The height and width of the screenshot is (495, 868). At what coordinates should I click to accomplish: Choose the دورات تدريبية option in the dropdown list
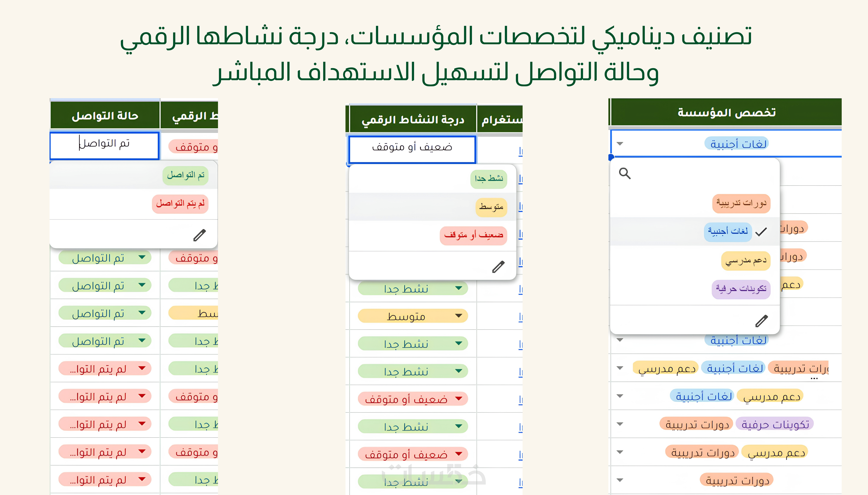(x=741, y=203)
